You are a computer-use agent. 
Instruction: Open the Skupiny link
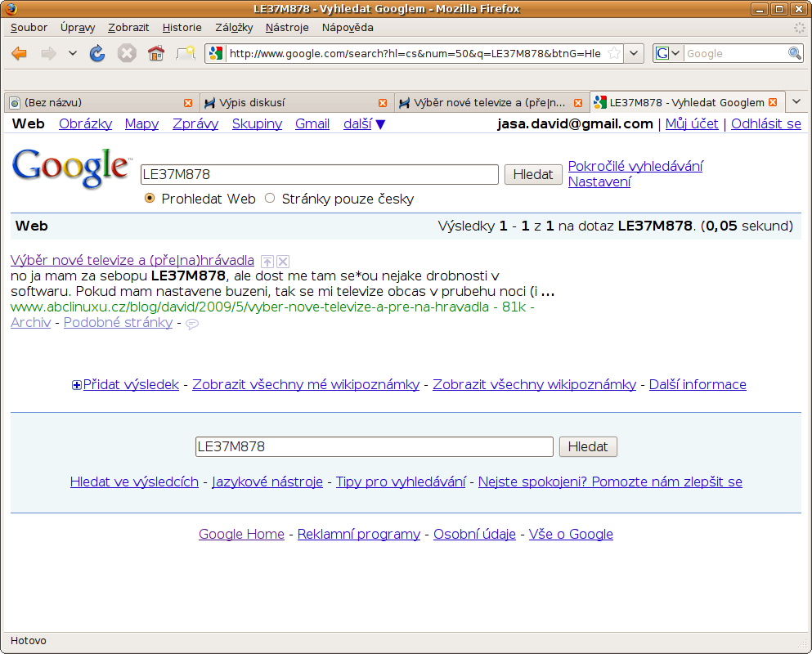[x=257, y=123]
